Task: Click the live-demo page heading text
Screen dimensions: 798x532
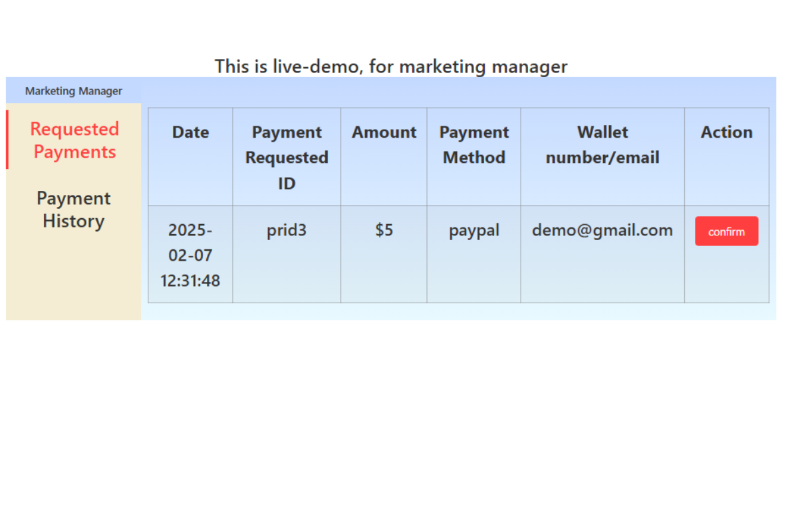Action: 391,66
